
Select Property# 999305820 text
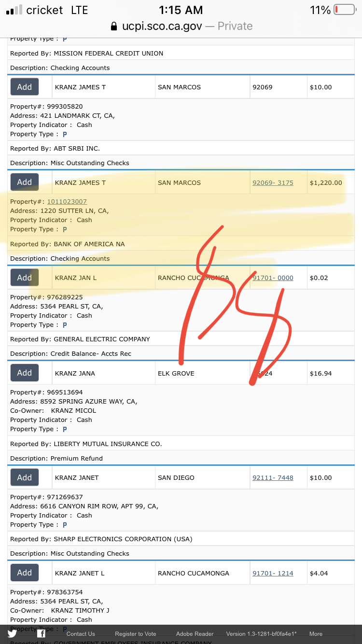[46, 106]
